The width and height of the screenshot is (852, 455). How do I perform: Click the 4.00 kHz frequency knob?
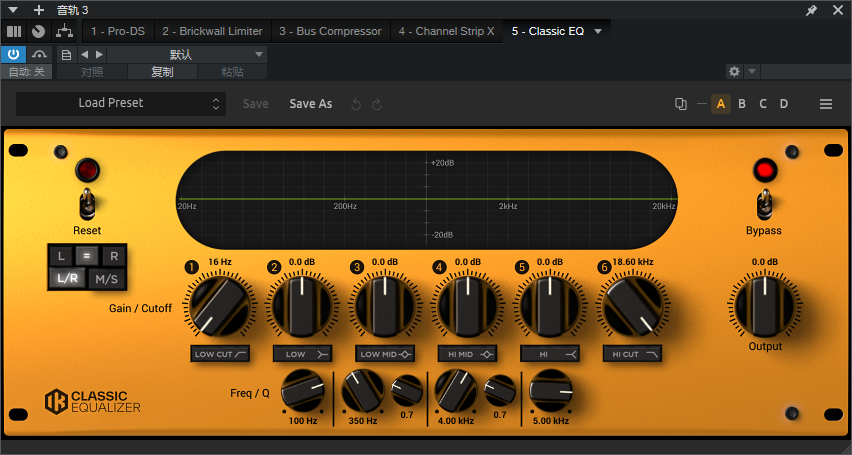pos(456,391)
